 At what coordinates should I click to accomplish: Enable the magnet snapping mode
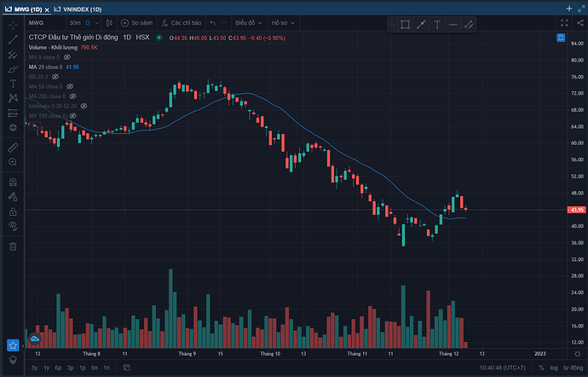point(13,182)
